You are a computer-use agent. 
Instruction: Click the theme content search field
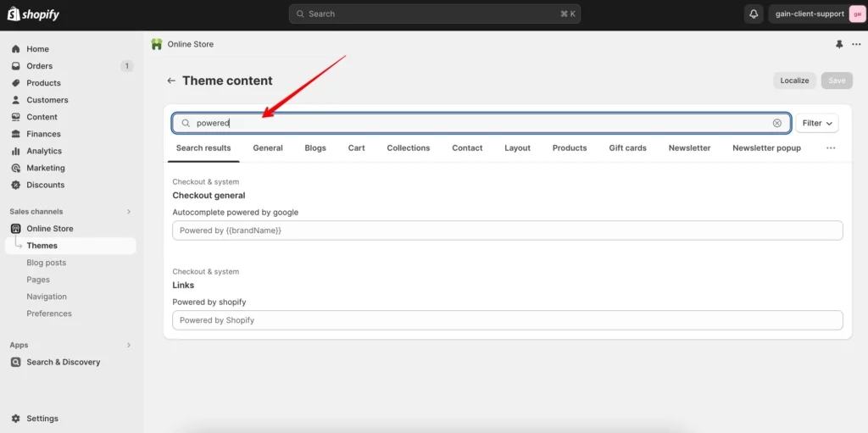coord(481,123)
